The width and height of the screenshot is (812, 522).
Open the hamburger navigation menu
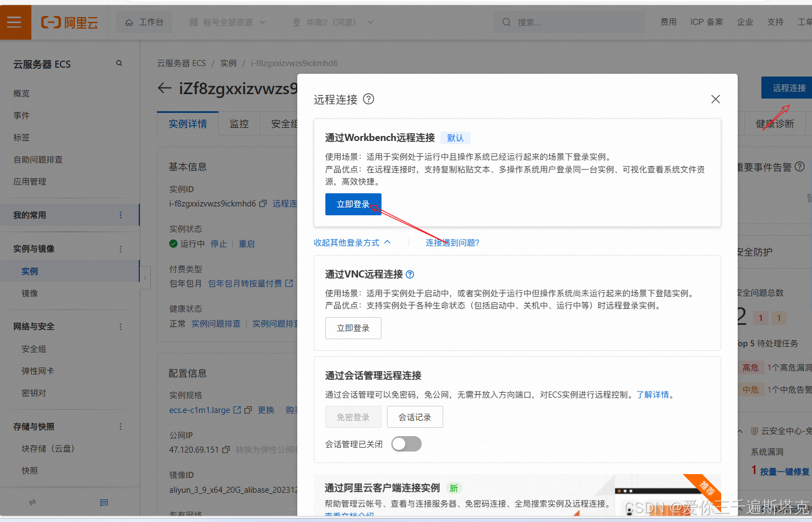click(x=15, y=22)
